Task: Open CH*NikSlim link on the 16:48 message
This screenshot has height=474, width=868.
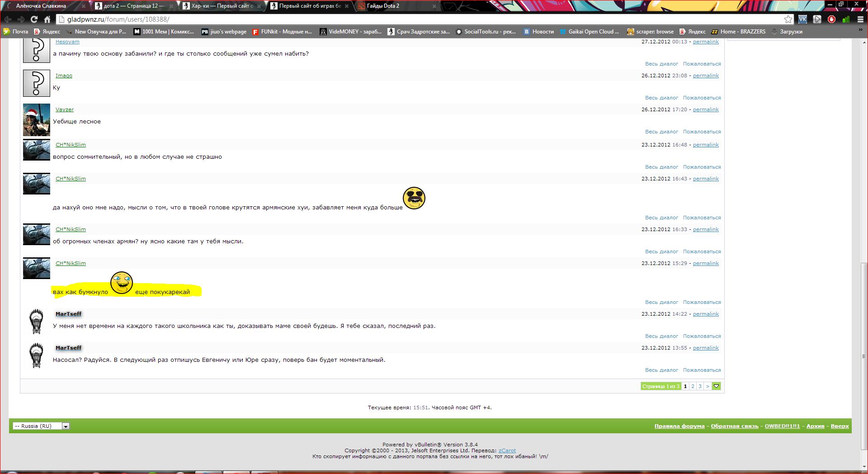Action: 71,145
